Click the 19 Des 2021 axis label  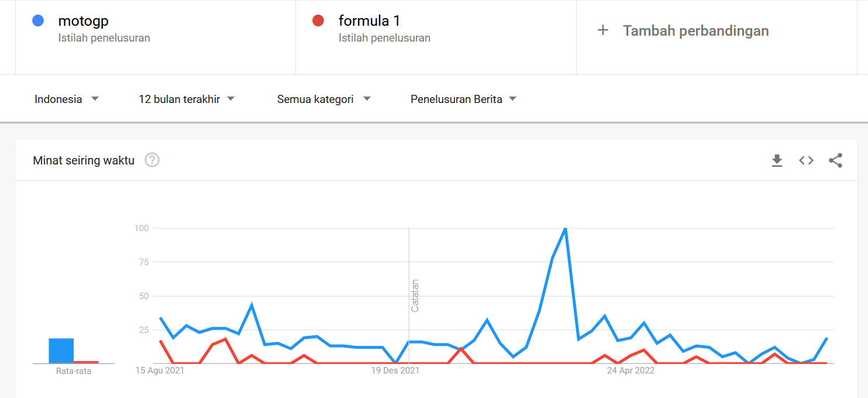tap(395, 370)
